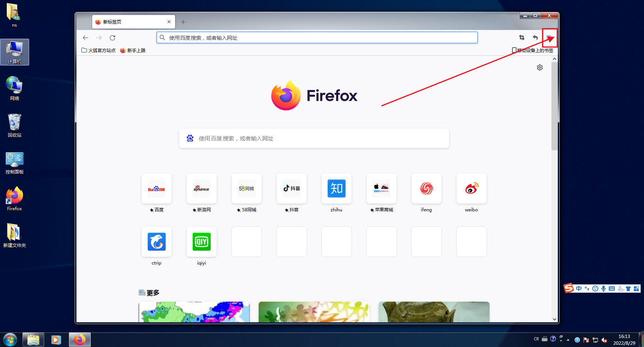The height and width of the screenshot is (347, 644).
Task: Focus the address bar input
Action: [x=317, y=37]
